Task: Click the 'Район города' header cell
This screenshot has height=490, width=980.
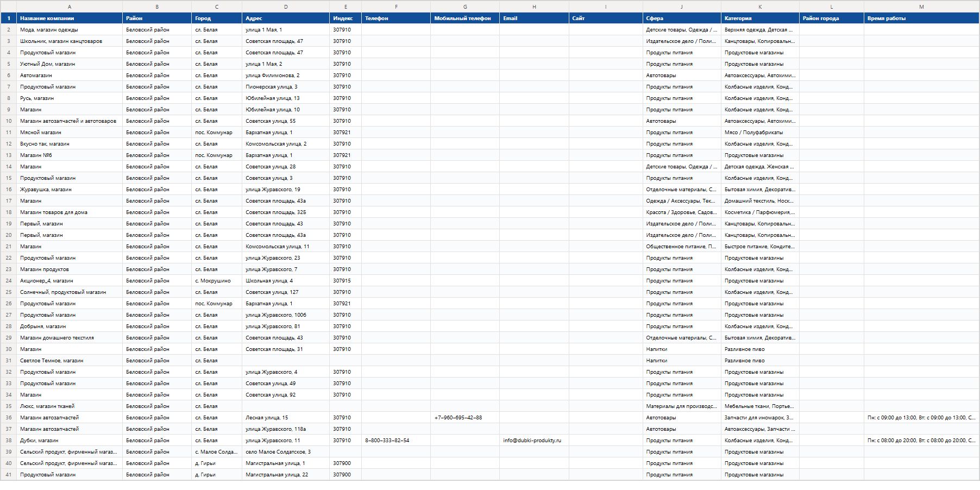Action: point(831,18)
